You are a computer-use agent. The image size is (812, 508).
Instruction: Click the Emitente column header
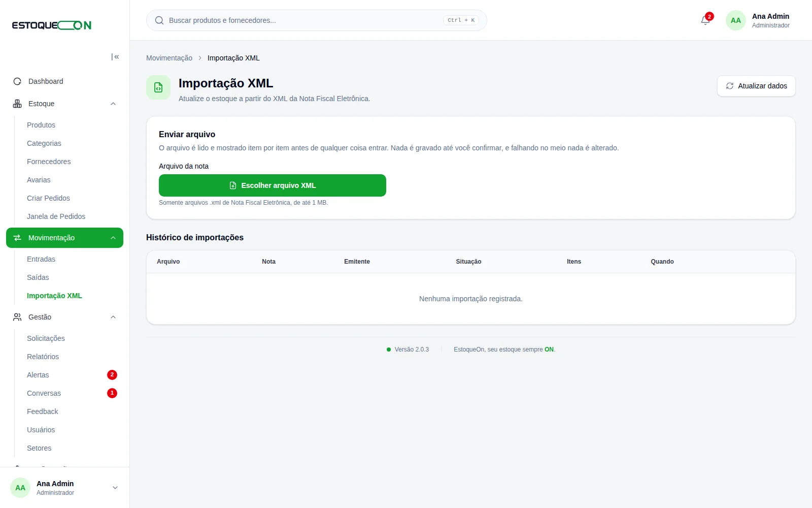(357, 262)
